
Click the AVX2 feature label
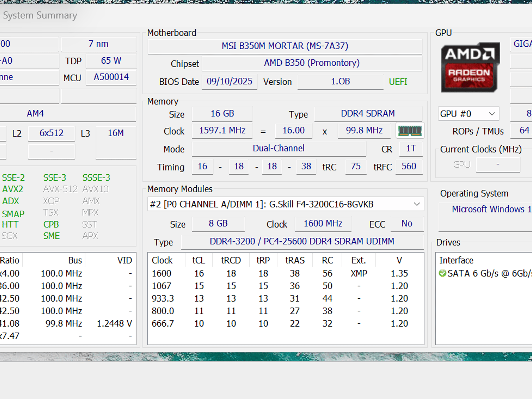[12, 189]
